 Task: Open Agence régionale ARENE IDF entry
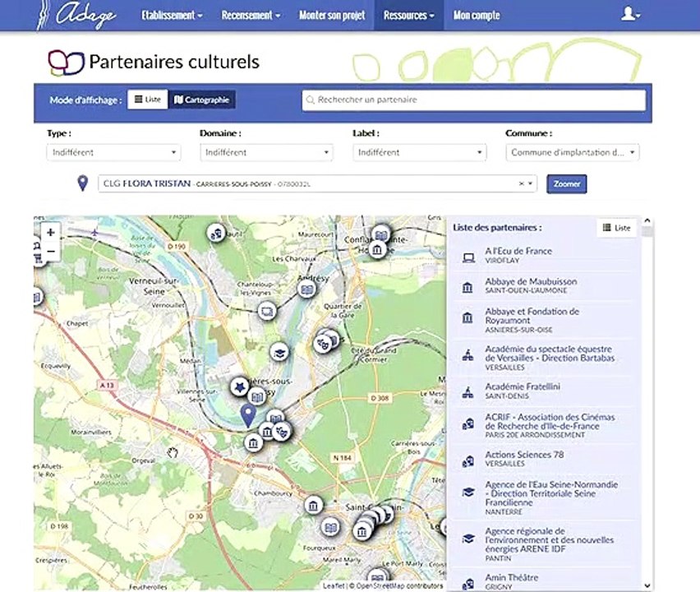tap(549, 544)
